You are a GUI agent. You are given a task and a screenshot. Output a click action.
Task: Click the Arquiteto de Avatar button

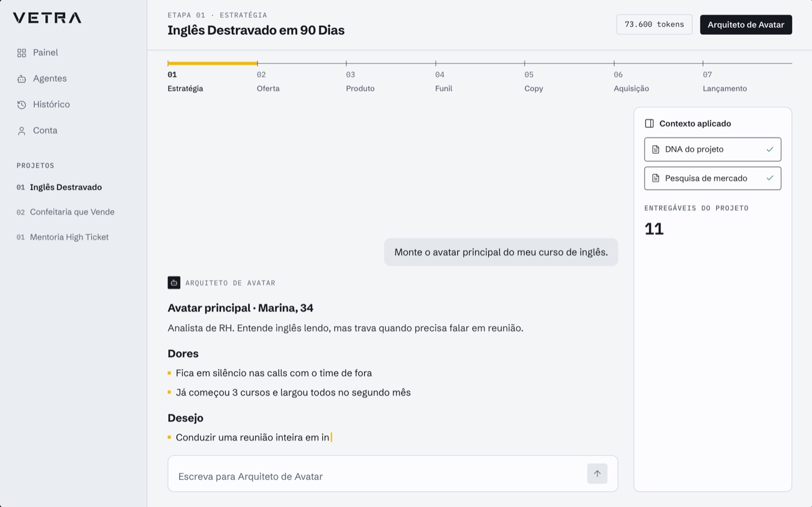pyautogui.click(x=746, y=25)
